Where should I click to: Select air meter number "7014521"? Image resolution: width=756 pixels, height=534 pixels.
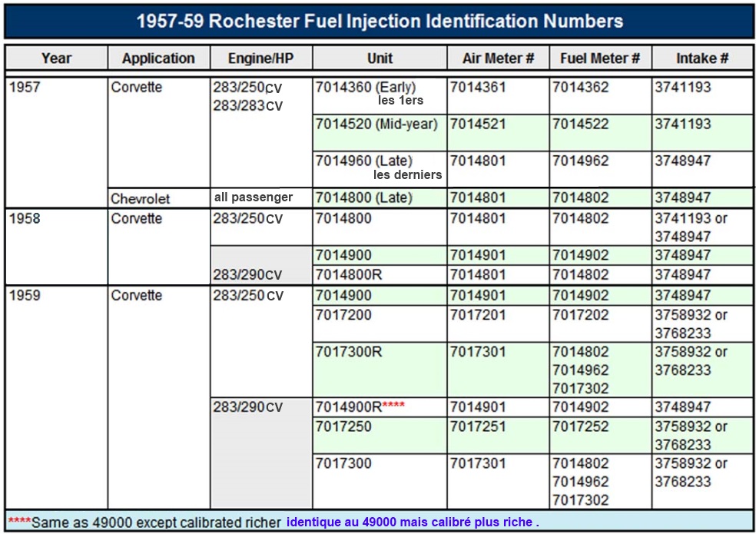[x=478, y=124]
